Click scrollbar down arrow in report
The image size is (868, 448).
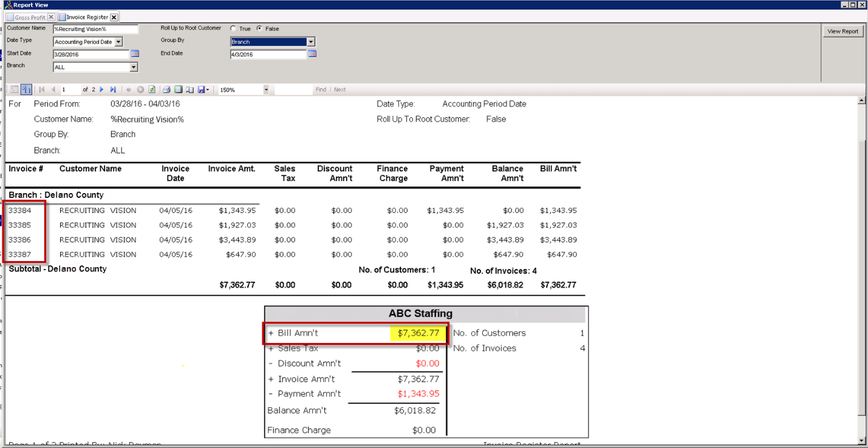click(862, 441)
